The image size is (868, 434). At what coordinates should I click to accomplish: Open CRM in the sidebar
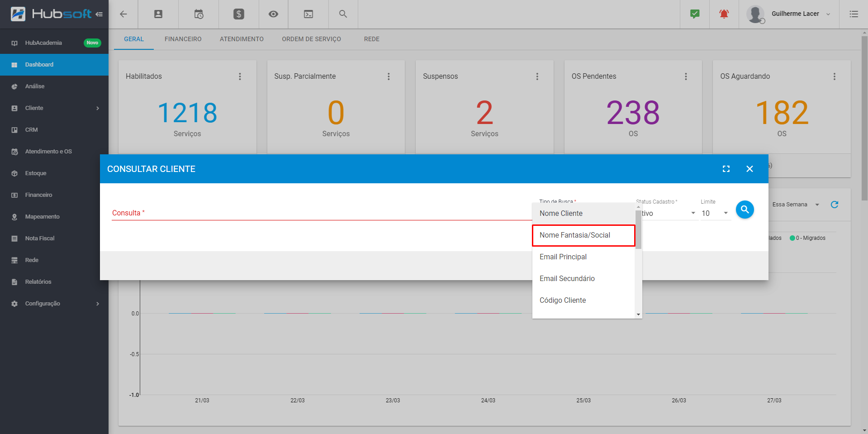tap(54, 130)
